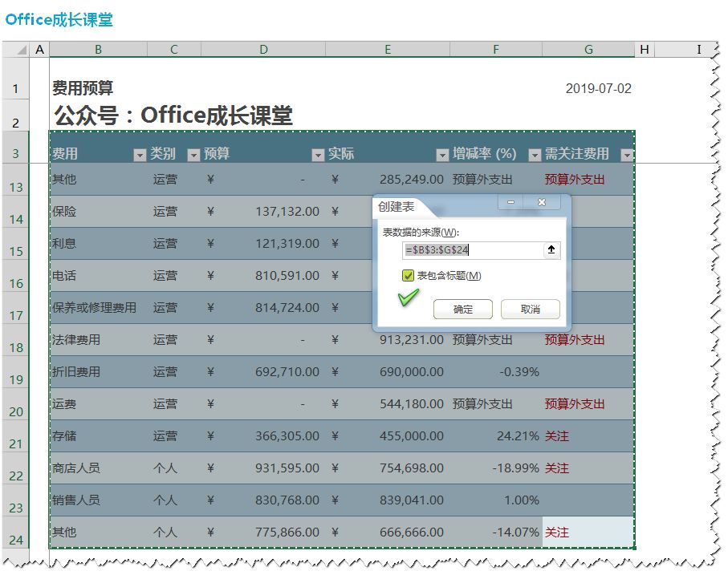Select row 13 header
728x575 pixels.
click(16, 180)
